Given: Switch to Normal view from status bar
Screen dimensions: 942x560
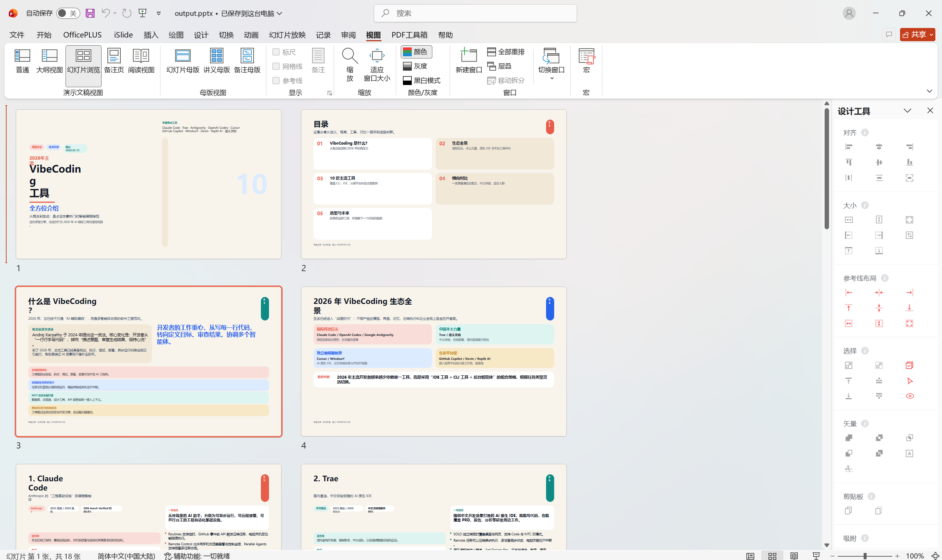Looking at the screenshot, I should pyautogui.click(x=750, y=556).
